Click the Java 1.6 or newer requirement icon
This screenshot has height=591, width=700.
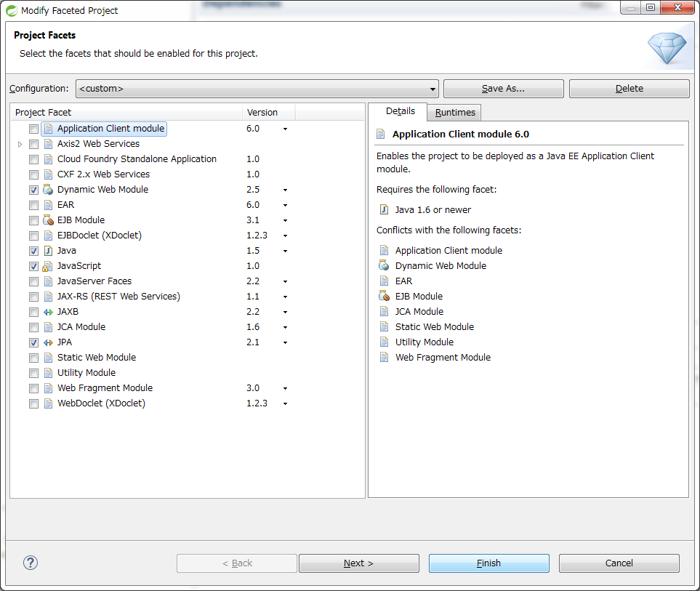tap(384, 210)
